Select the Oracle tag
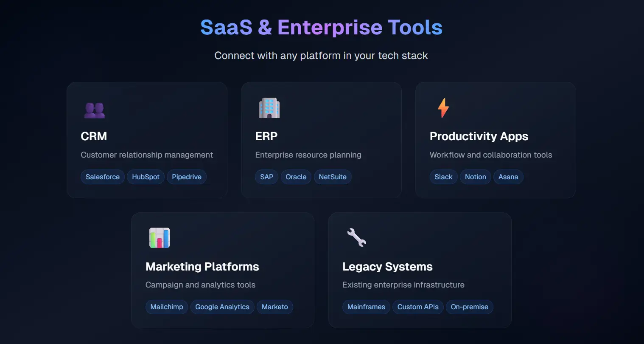The height and width of the screenshot is (344, 644). tap(296, 177)
